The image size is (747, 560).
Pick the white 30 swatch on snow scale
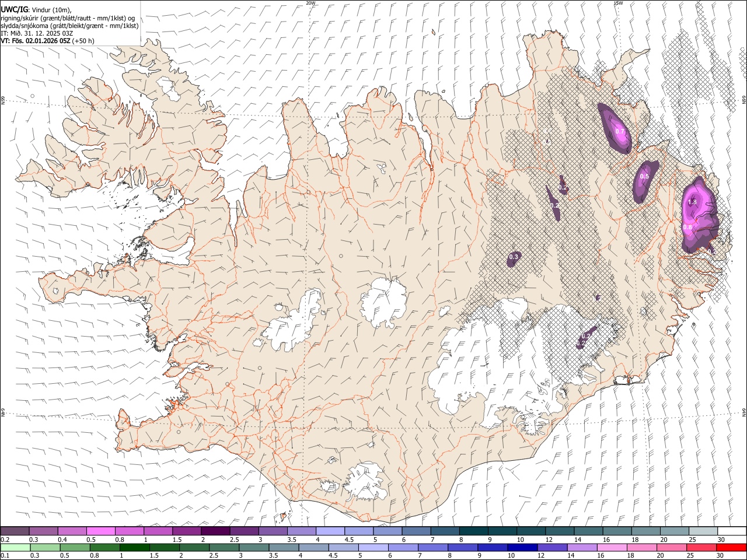(731, 531)
